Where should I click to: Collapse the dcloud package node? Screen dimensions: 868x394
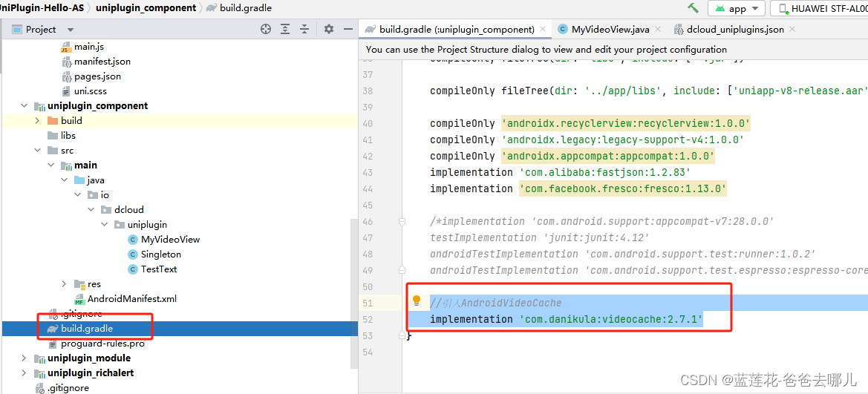click(x=91, y=210)
